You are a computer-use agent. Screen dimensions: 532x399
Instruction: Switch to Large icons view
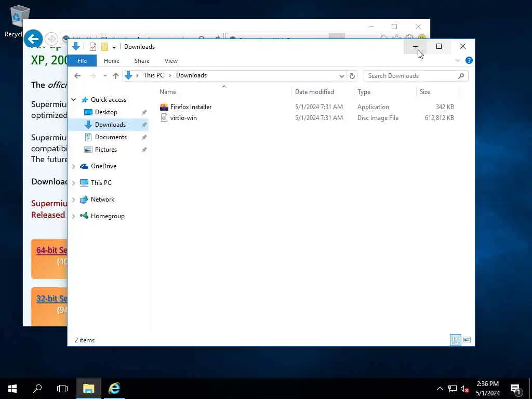pos(467,340)
